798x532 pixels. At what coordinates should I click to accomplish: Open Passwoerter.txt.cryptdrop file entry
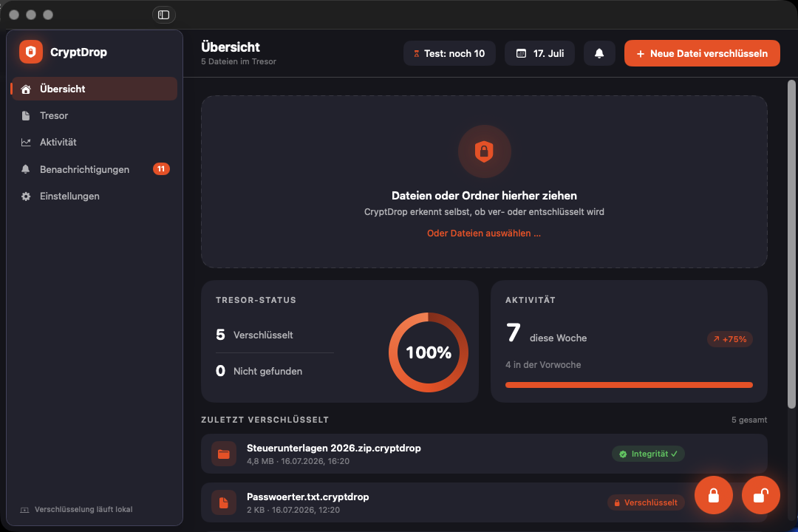[484, 502]
